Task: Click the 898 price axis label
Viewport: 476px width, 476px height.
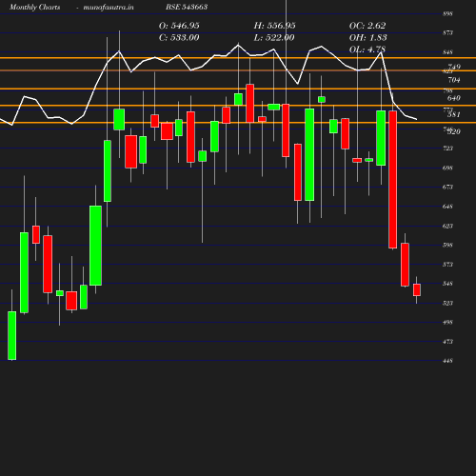Action: click(447, 13)
